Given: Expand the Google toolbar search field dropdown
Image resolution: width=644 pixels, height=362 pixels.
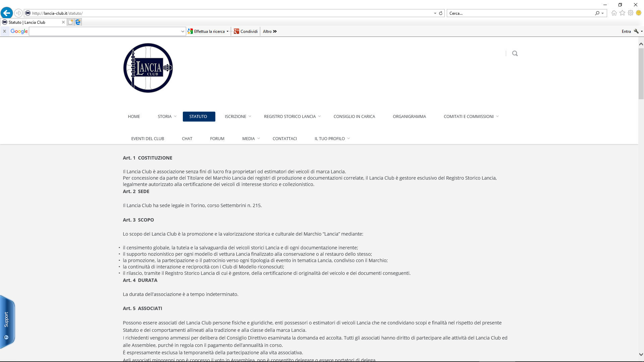Looking at the screenshot, I should pos(183,31).
